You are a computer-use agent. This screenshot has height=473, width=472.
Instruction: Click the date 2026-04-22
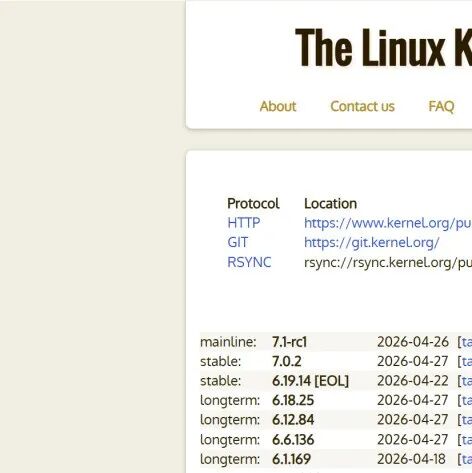coord(412,381)
